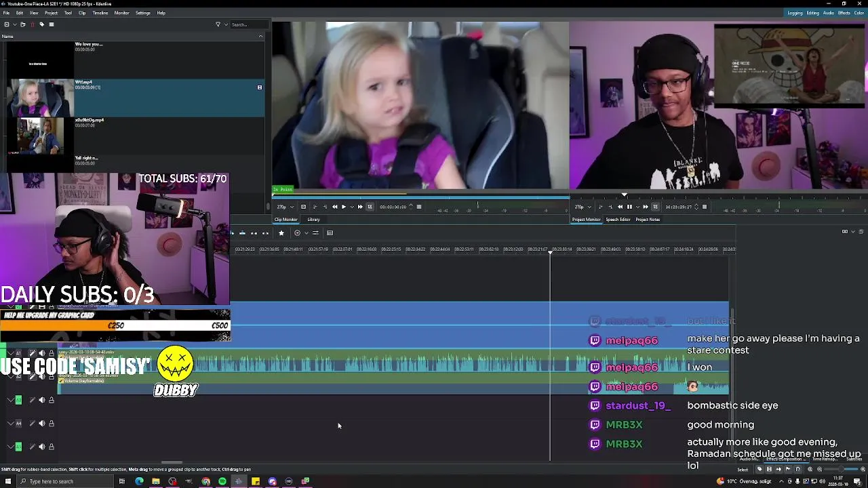Click the create folder icon in bin
Viewport: 868px width, 488px height.
(x=23, y=24)
